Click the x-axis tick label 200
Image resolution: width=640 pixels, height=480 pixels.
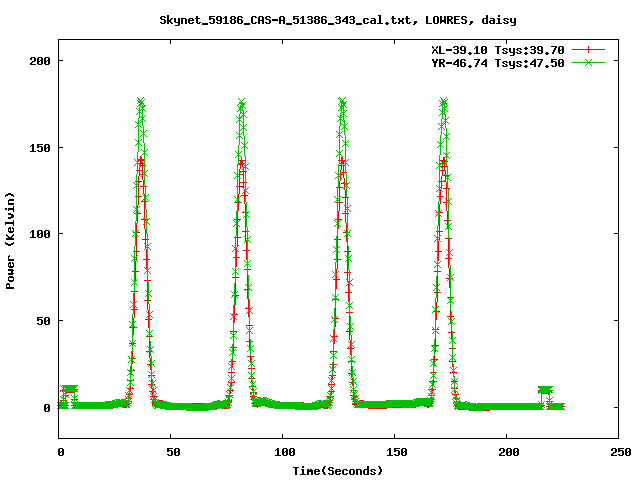point(509,452)
